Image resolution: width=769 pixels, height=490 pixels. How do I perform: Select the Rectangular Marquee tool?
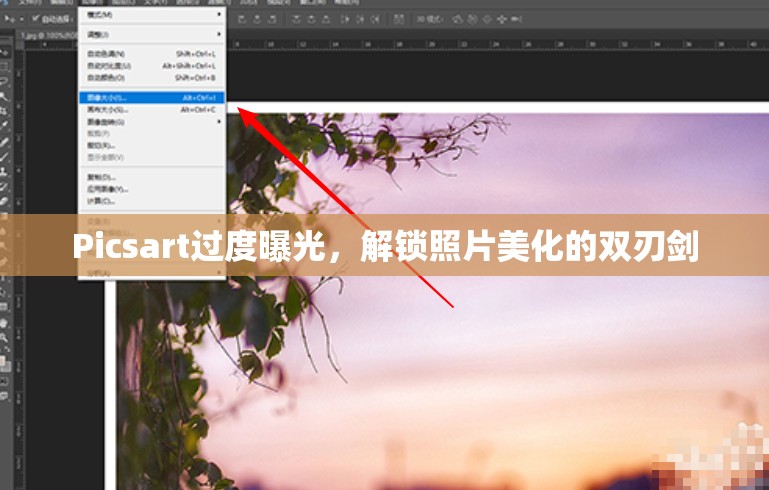(x=5, y=66)
